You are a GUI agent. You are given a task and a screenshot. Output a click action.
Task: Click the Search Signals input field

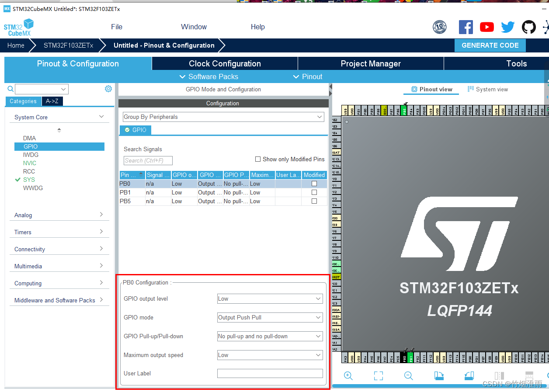[148, 160]
